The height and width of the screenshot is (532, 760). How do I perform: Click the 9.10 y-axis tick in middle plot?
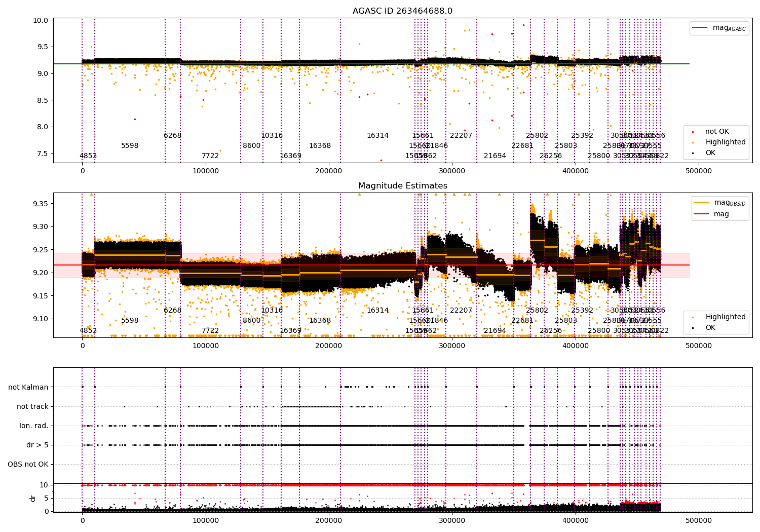(x=41, y=319)
